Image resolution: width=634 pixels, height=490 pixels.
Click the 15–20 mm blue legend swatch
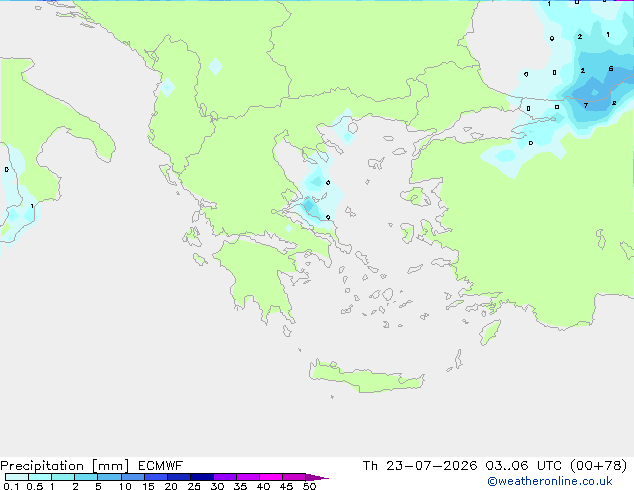coord(156,477)
